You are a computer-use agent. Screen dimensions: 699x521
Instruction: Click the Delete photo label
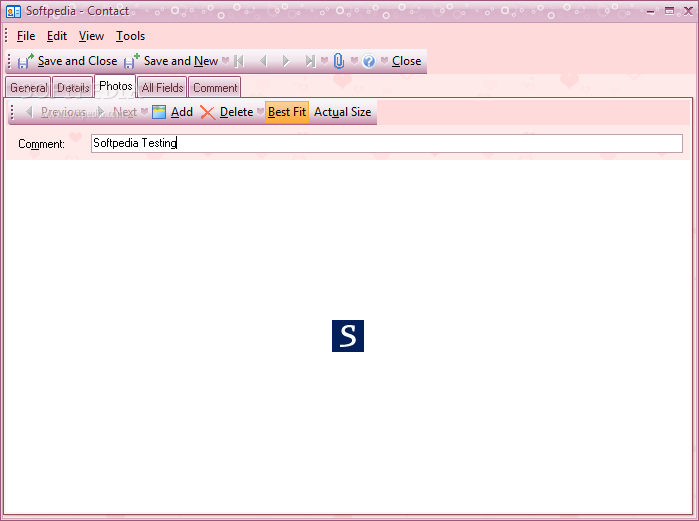point(236,112)
